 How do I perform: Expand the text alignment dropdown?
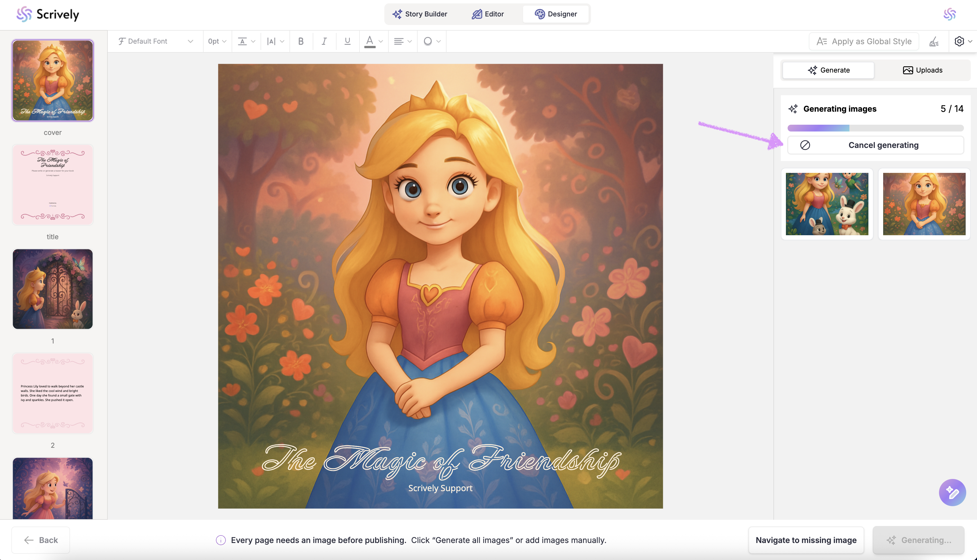(x=402, y=41)
